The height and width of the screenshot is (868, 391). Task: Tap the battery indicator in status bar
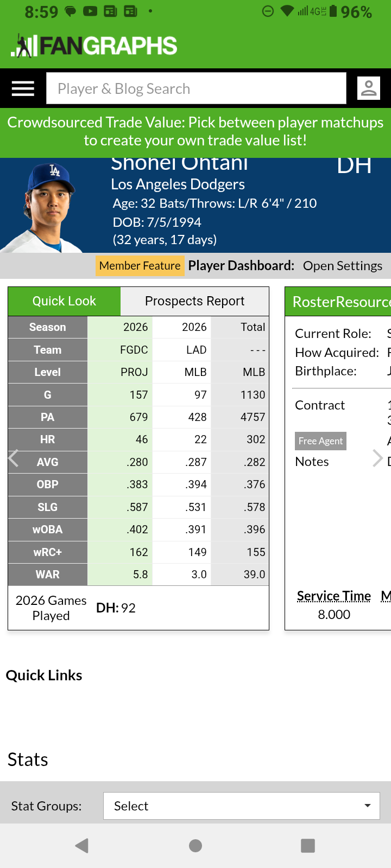[x=333, y=11]
